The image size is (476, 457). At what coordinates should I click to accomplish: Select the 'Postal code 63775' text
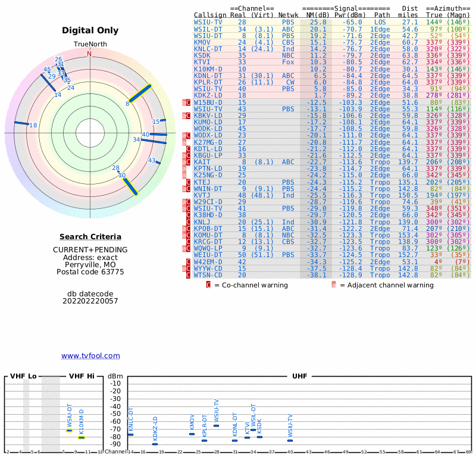pos(90,272)
